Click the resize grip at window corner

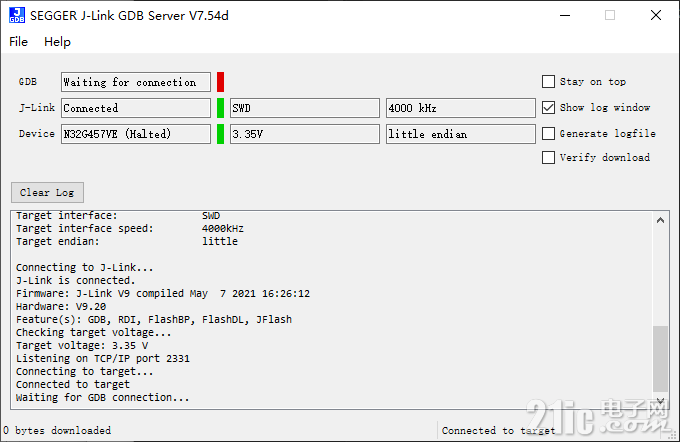tap(673, 435)
